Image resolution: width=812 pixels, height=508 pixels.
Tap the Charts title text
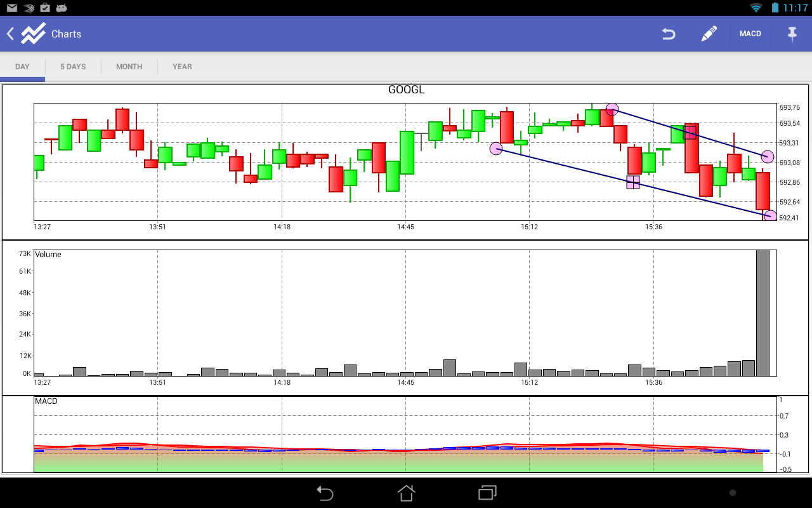[x=66, y=34]
